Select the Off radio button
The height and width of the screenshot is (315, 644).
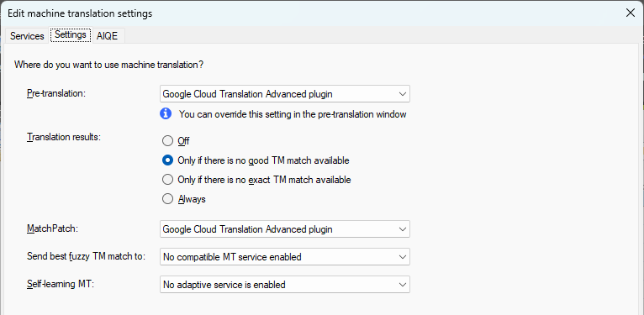pyautogui.click(x=167, y=141)
